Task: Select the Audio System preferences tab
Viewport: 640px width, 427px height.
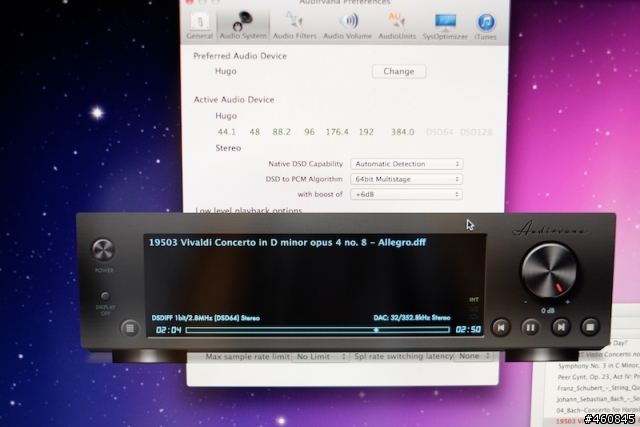Action: 243,26
